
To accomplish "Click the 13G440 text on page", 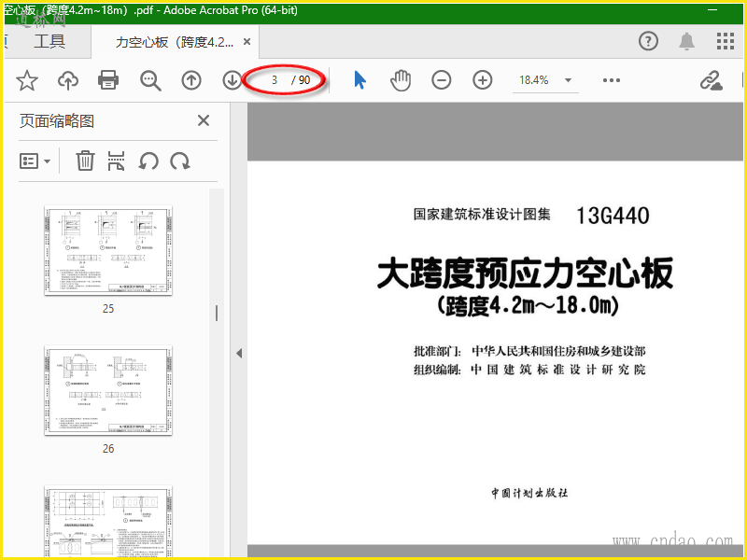I will coord(613,216).
